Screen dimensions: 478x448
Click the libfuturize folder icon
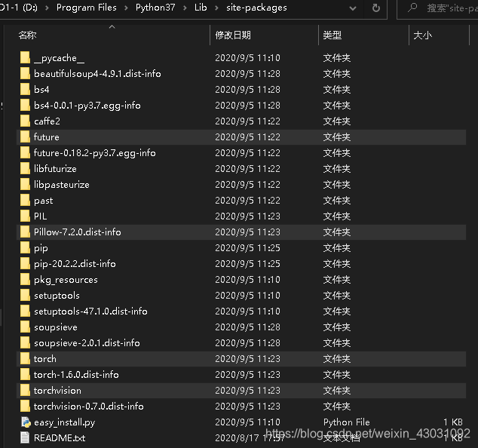tap(25, 169)
